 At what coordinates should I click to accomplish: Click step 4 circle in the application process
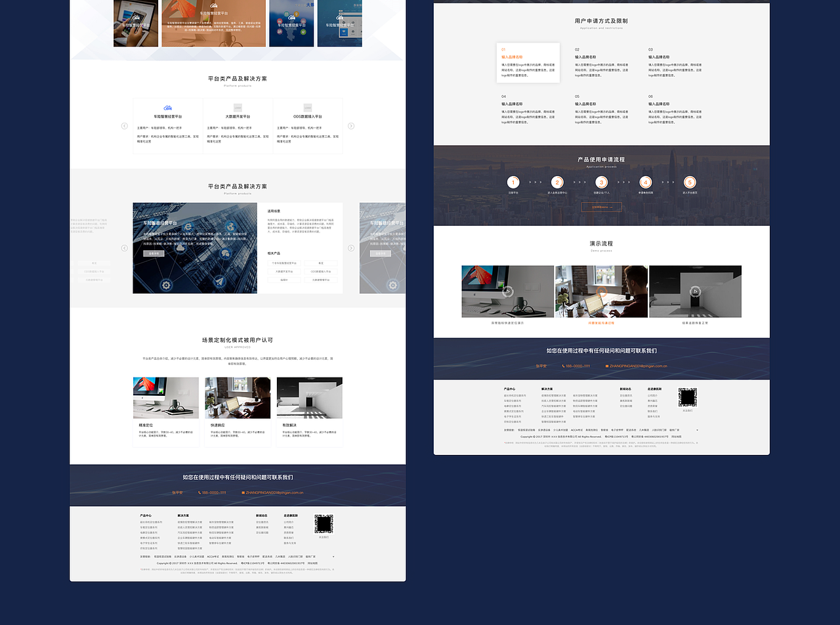pos(646,183)
